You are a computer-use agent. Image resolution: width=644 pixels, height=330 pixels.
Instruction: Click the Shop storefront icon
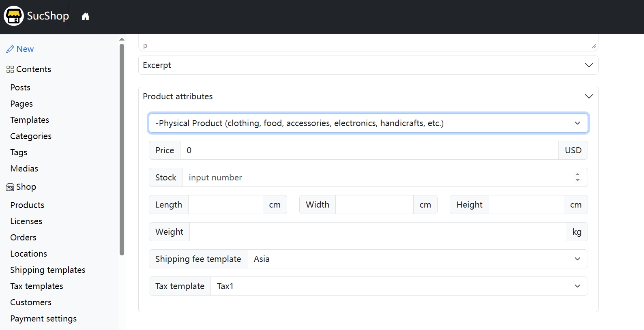10,187
